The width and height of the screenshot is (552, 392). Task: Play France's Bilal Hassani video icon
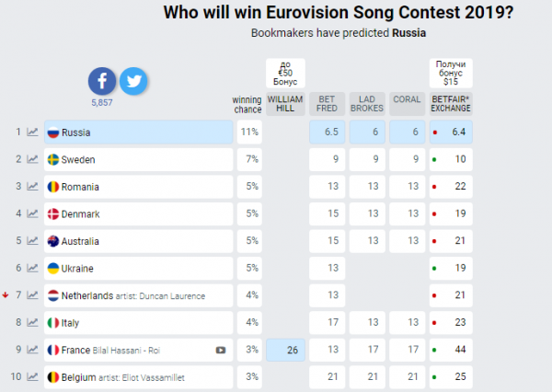[x=221, y=350]
